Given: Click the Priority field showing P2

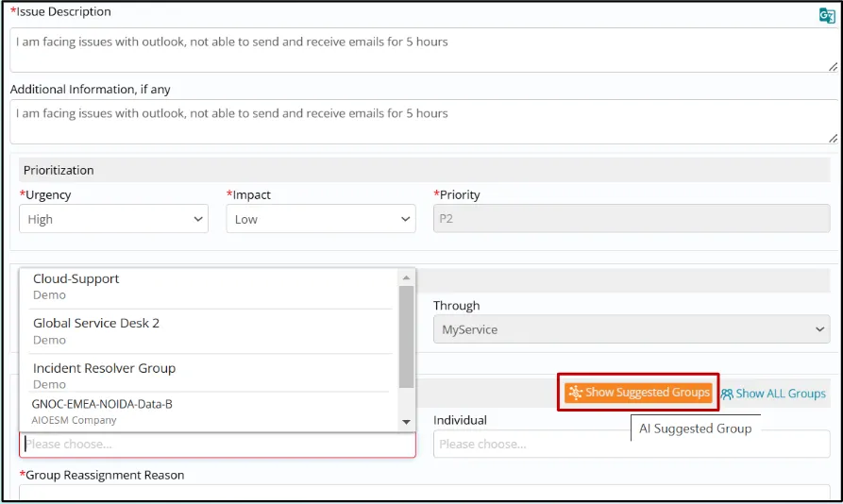Looking at the screenshot, I should 631,219.
